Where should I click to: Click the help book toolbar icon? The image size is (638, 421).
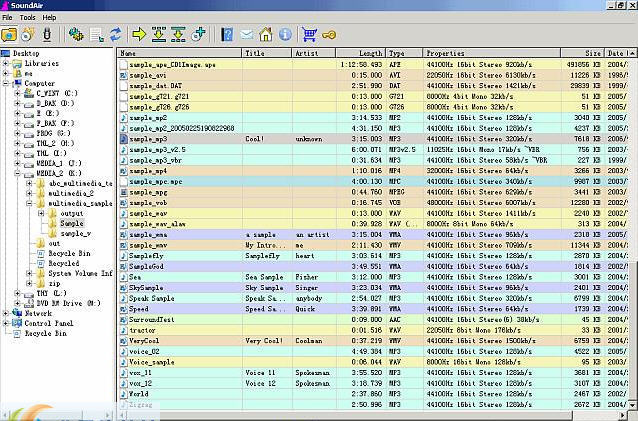(225, 35)
